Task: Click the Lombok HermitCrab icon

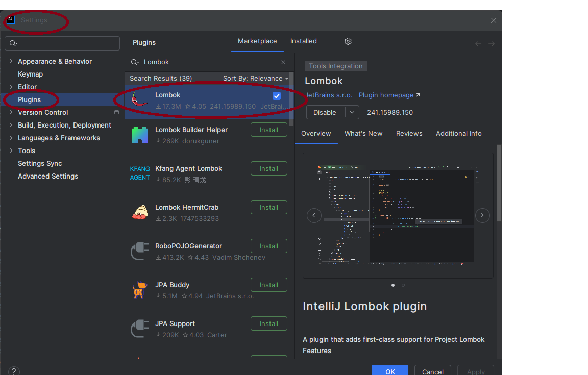Action: [x=139, y=212]
